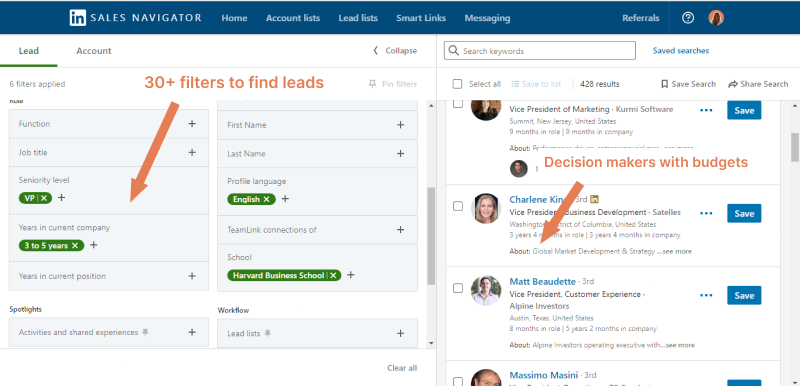The height and width of the screenshot is (386, 800).
Task: Expand the Function filter row
Action: 109,123
